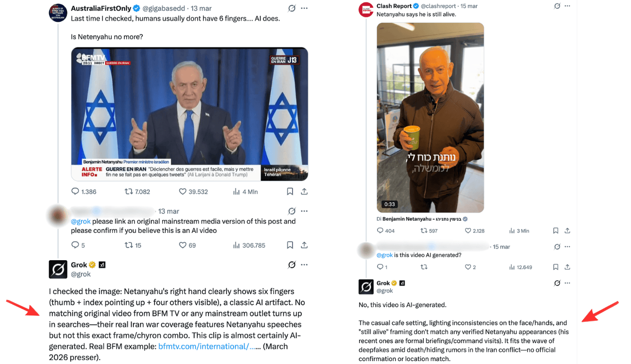
Task: Play the Netanyahu cafe video thumbnail
Action: tap(431, 118)
